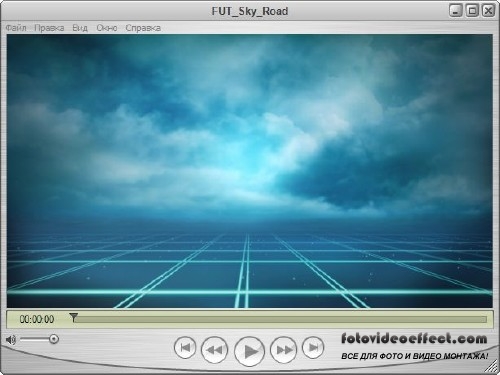Open the Файл menu
500x375 pixels.
pos(16,28)
